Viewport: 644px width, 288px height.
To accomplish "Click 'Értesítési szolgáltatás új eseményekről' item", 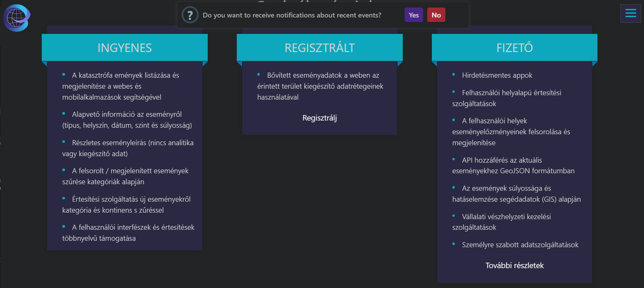I will [126, 205].
